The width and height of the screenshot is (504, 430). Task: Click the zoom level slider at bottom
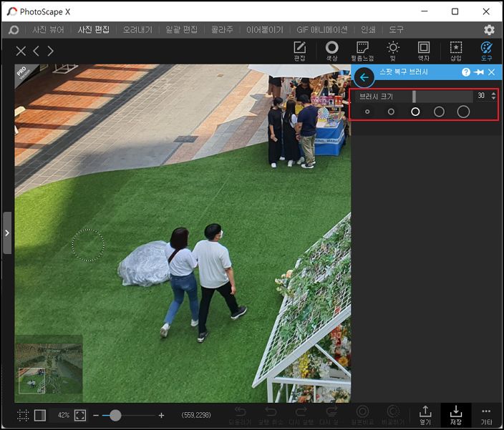click(x=130, y=415)
